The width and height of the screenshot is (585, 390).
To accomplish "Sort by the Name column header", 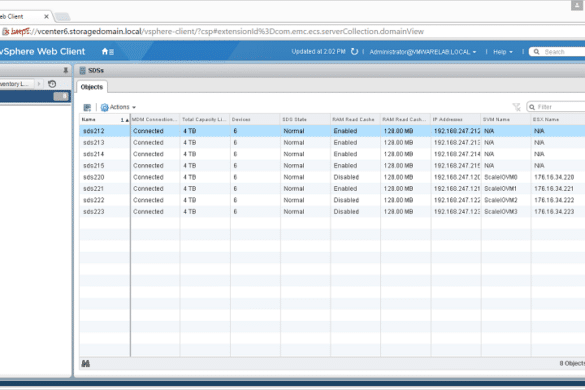I will 104,119.
